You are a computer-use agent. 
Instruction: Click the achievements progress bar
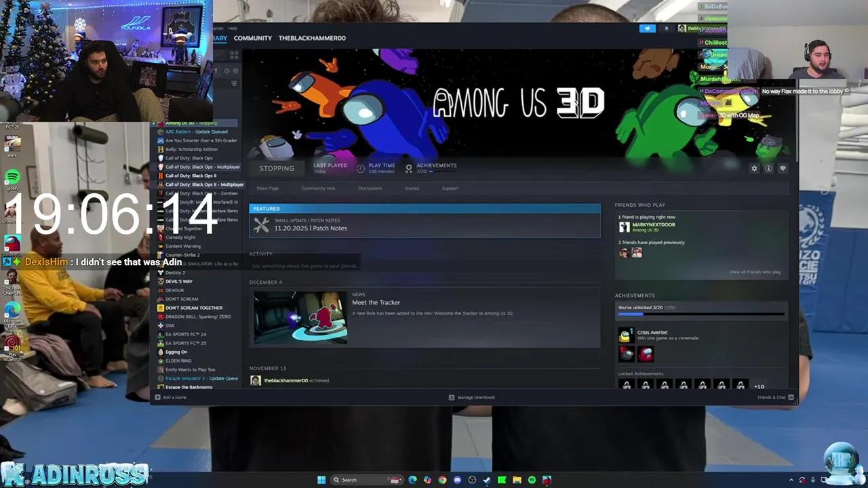click(701, 314)
